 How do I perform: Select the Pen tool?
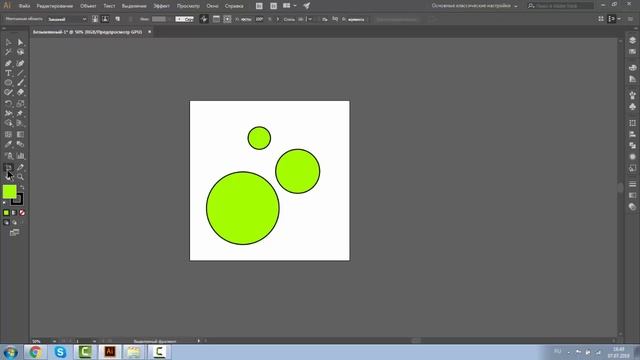pyautogui.click(x=8, y=63)
